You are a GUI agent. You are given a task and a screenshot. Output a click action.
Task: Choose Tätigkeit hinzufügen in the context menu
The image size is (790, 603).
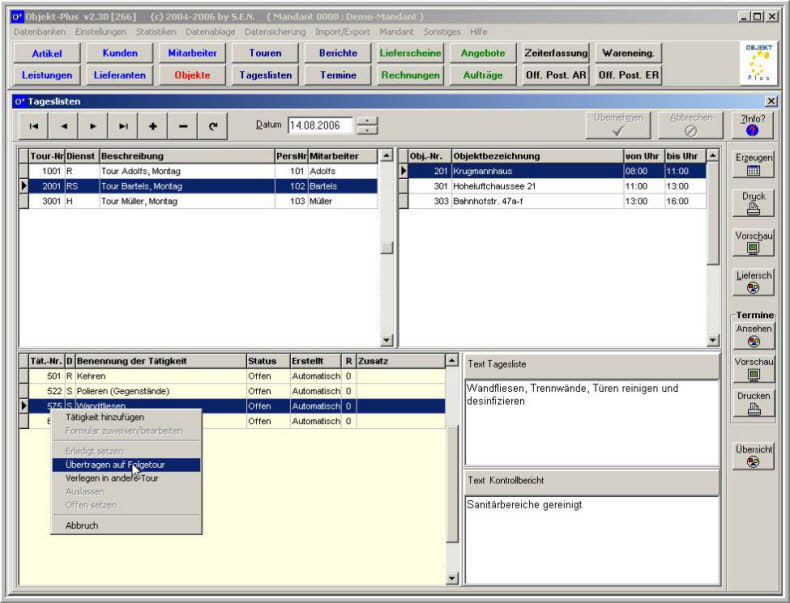click(126, 417)
